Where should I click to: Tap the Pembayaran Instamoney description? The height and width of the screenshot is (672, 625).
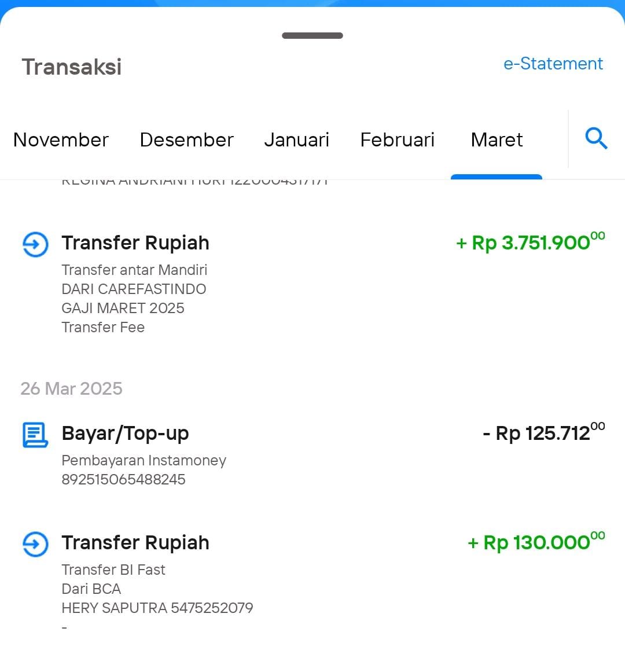click(144, 460)
